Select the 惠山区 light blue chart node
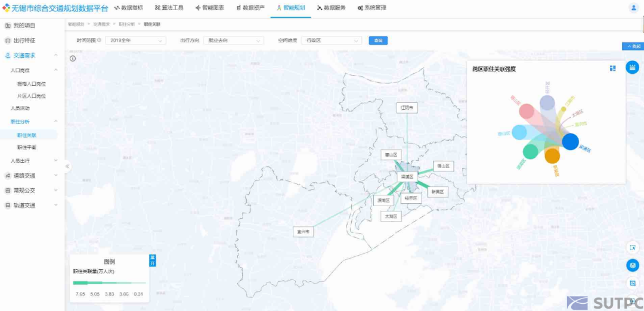 [x=519, y=132]
